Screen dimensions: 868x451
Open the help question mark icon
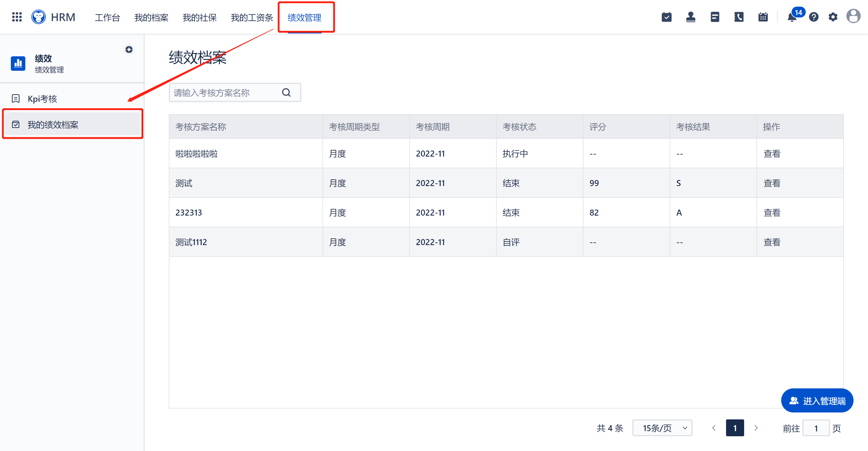(x=814, y=17)
